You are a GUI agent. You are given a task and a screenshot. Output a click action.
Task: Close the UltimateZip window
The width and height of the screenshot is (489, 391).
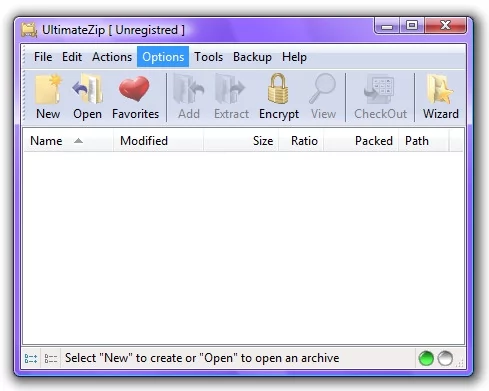[445, 25]
